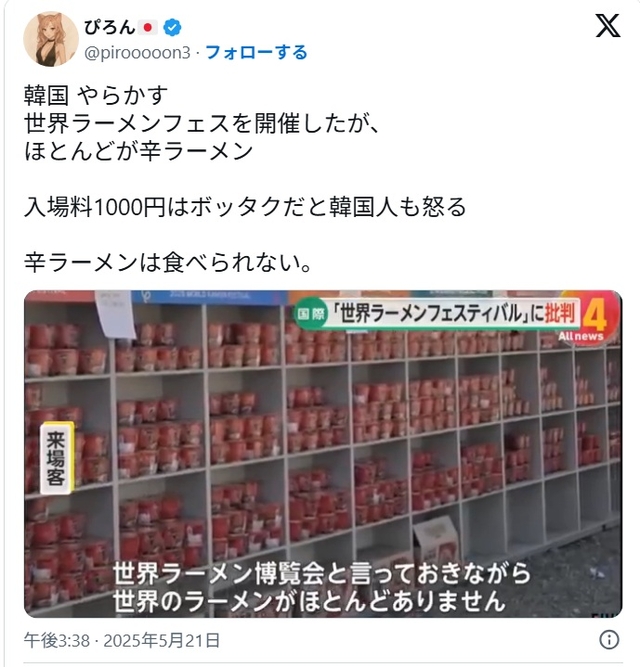Click the blue verified badge
This screenshot has width=640, height=667.
click(x=172, y=27)
